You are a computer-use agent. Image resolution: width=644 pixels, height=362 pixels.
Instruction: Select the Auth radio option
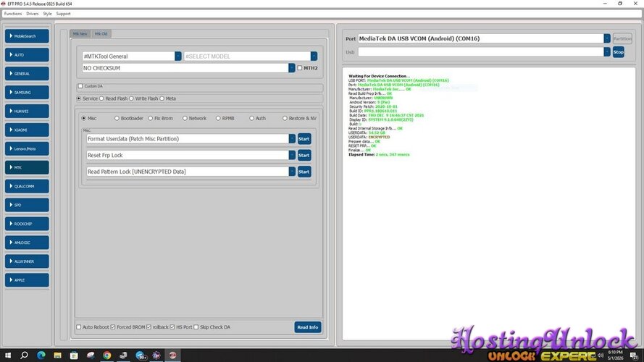252,118
